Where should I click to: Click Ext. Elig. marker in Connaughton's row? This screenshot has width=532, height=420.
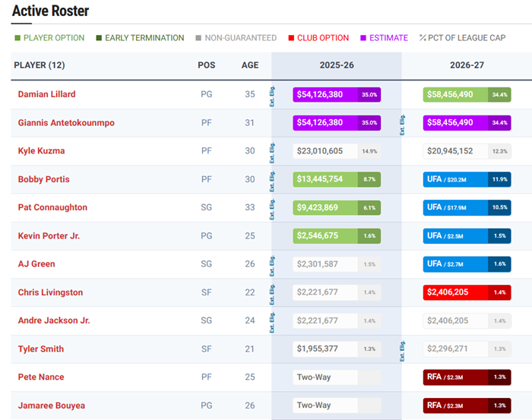272,210
